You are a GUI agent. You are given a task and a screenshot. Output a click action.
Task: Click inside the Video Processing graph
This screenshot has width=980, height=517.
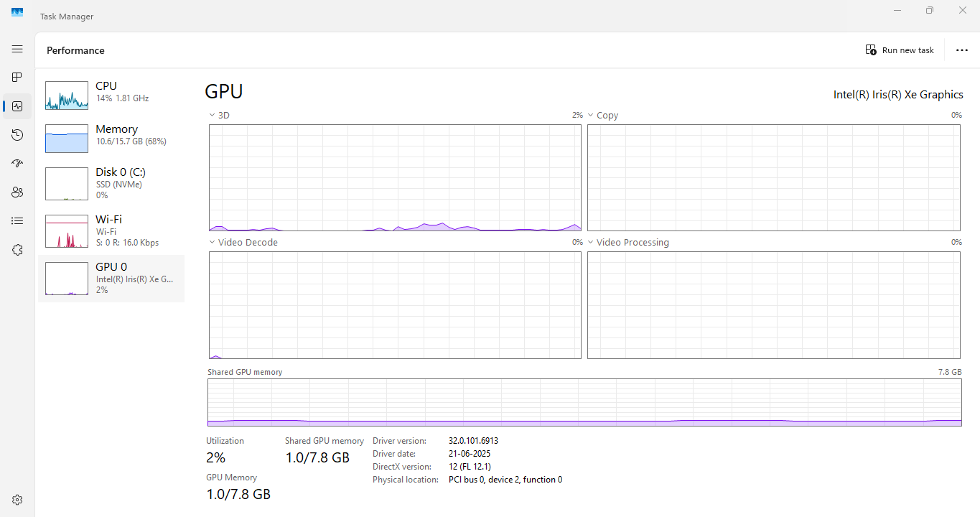[774, 305]
